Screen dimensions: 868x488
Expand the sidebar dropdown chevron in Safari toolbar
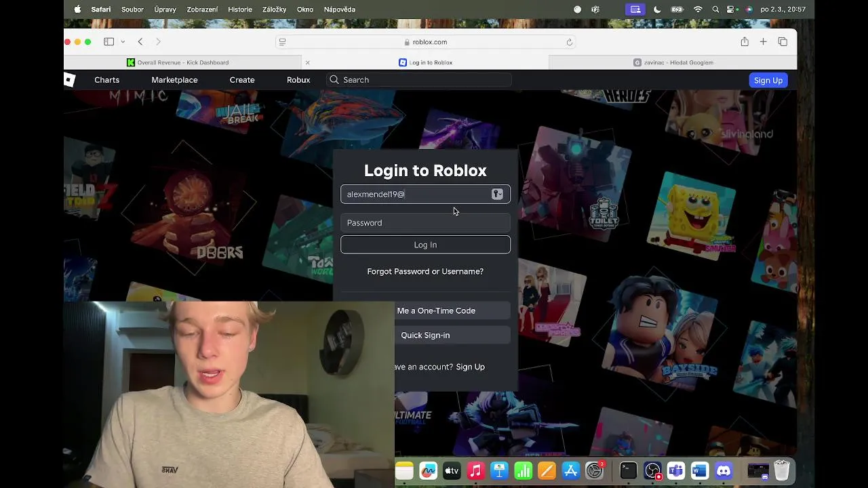(123, 42)
